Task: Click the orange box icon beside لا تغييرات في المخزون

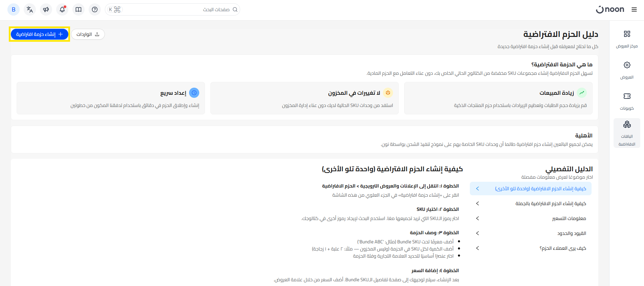Action: 388,93
